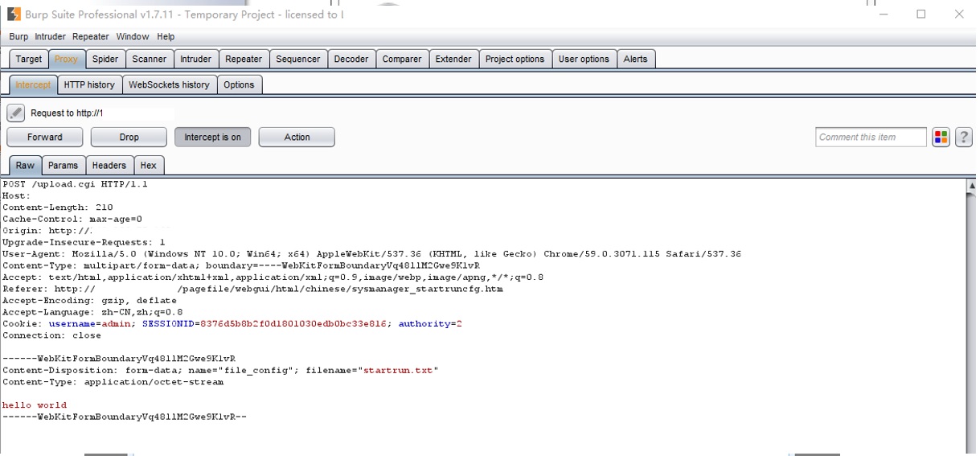Click the Cache-Control: max-age=0 line
980x456 pixels.
[x=72, y=219]
